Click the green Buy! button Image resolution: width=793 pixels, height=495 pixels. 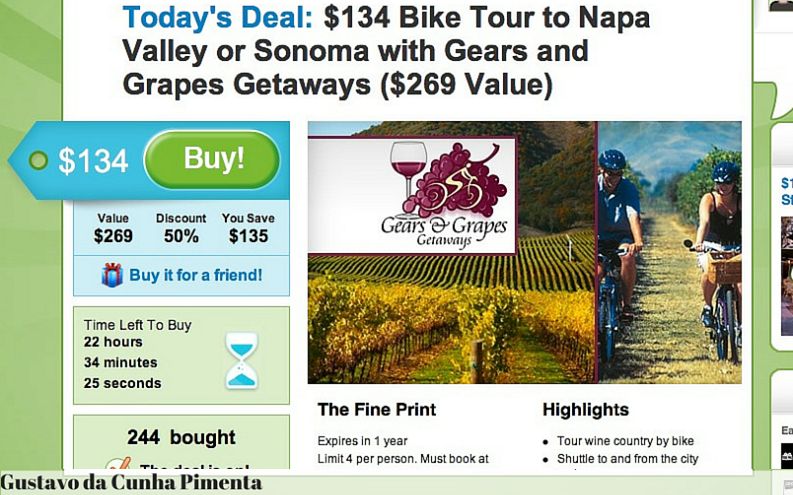tap(212, 160)
